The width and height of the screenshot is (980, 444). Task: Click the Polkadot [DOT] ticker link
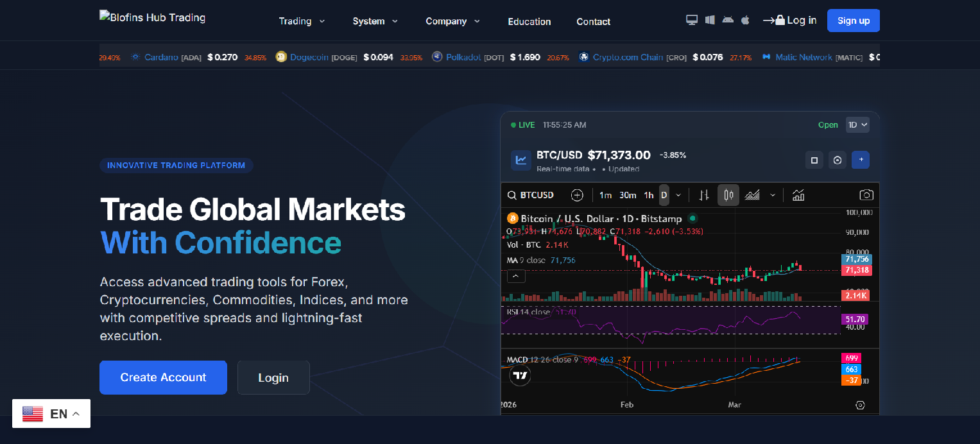tap(475, 57)
